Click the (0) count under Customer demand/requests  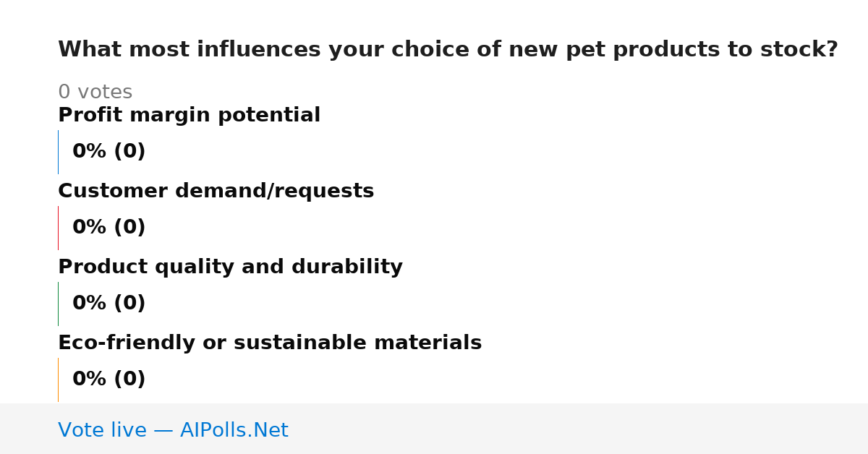pyautogui.click(x=129, y=228)
